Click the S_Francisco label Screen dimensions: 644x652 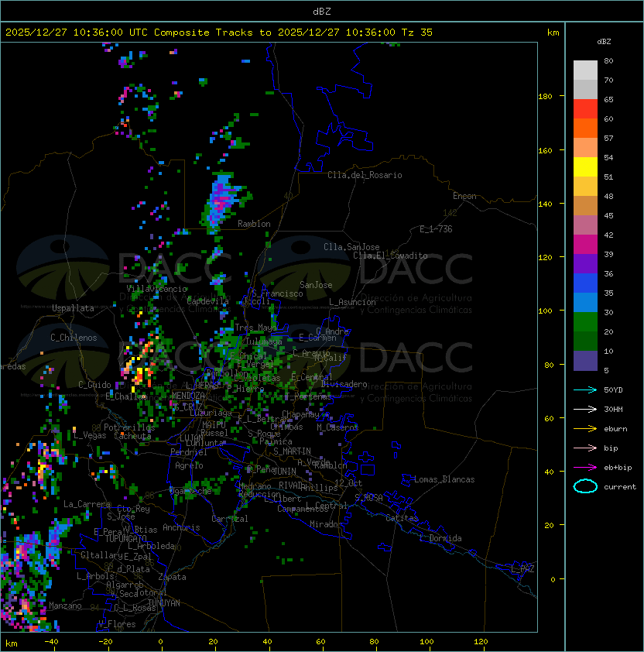tap(277, 293)
